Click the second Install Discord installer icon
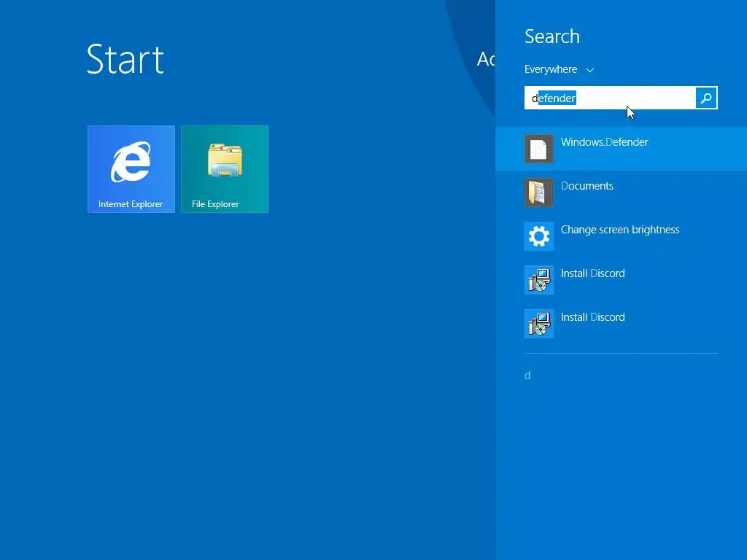 539,324
